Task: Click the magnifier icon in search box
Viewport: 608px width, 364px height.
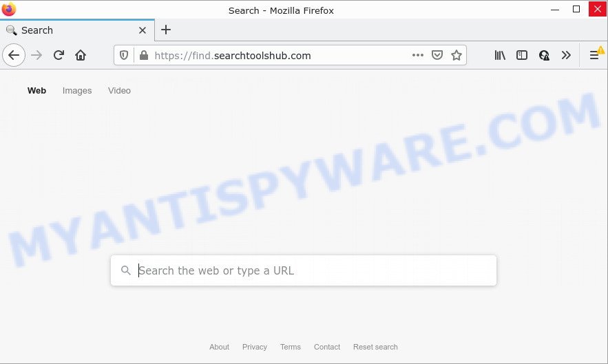Action: [125, 270]
